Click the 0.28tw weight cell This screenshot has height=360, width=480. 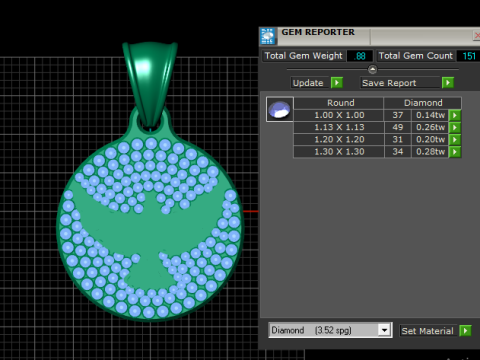430,152
